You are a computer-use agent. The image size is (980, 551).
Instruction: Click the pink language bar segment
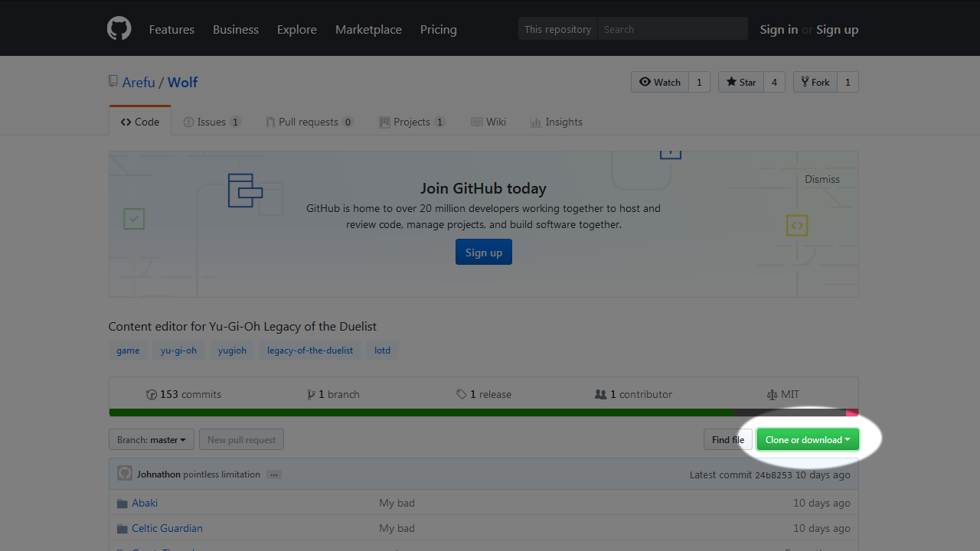pyautogui.click(x=852, y=412)
